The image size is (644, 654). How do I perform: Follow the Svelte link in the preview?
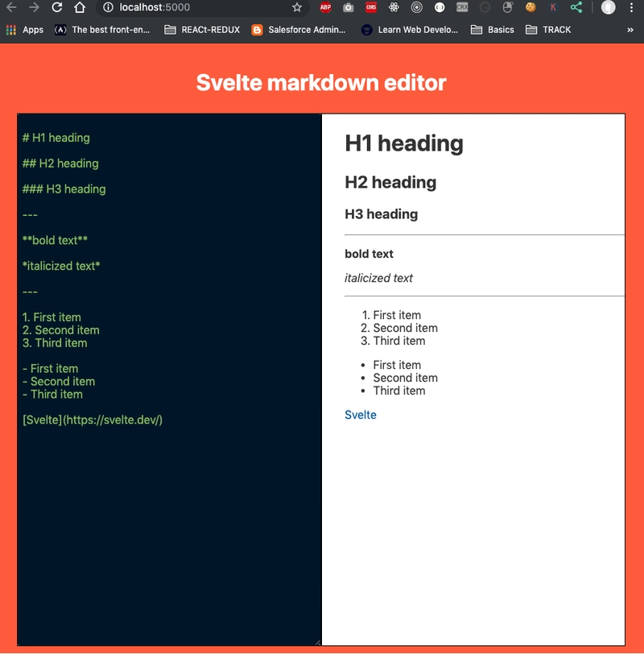[361, 415]
